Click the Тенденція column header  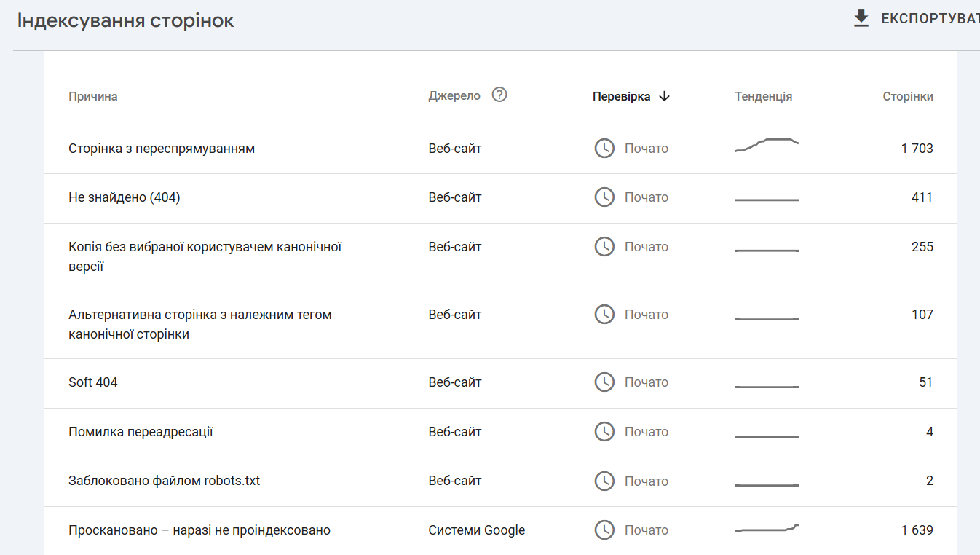pyautogui.click(x=763, y=96)
